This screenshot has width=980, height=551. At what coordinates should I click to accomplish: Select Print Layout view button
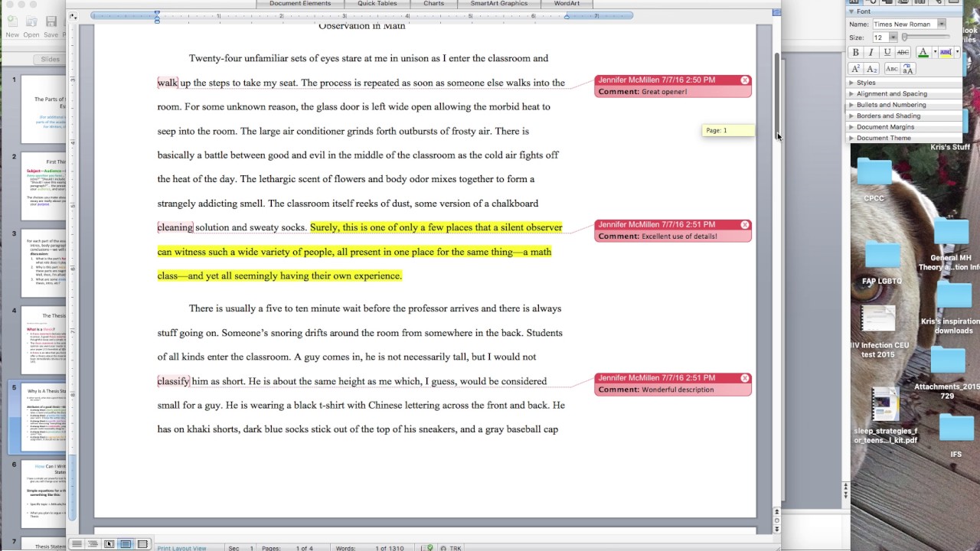(126, 544)
